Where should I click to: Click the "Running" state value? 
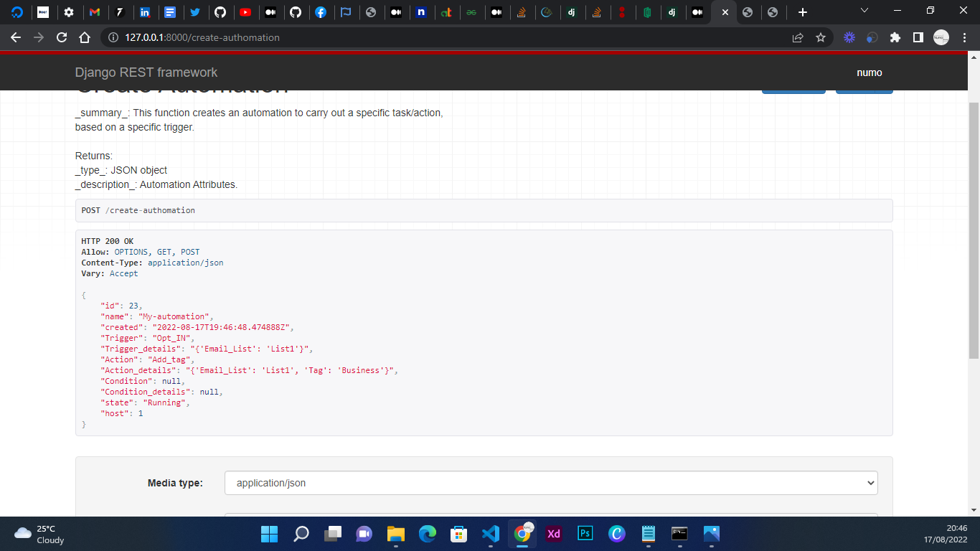(166, 402)
